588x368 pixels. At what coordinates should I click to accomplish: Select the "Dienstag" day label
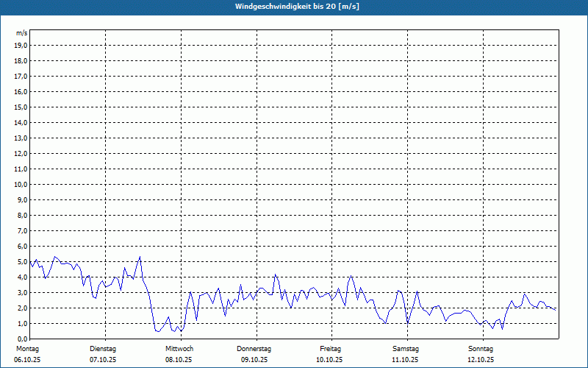pyautogui.click(x=103, y=348)
